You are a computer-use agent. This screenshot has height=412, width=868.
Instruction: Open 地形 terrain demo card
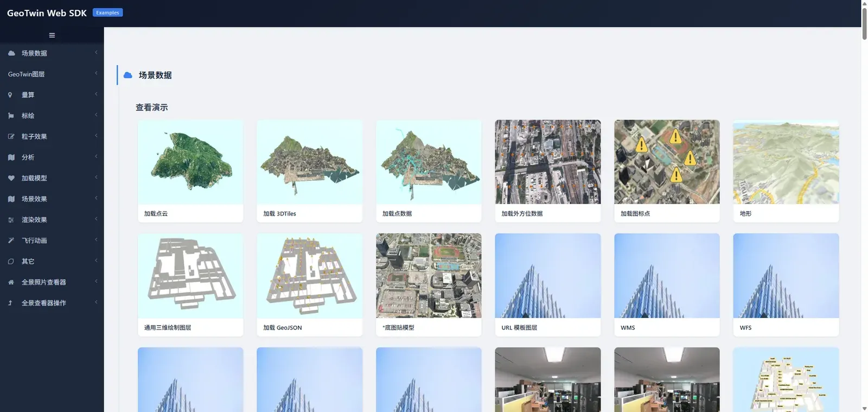[786, 171]
